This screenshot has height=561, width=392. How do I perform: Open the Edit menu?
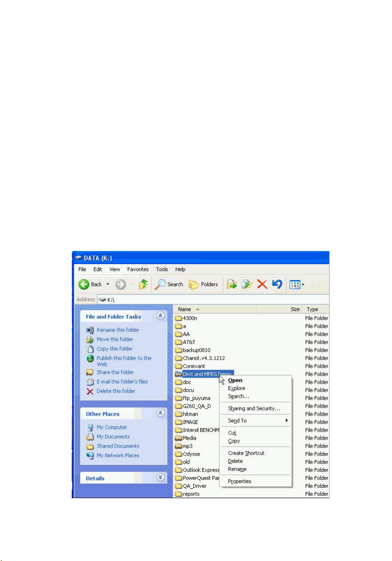(98, 269)
